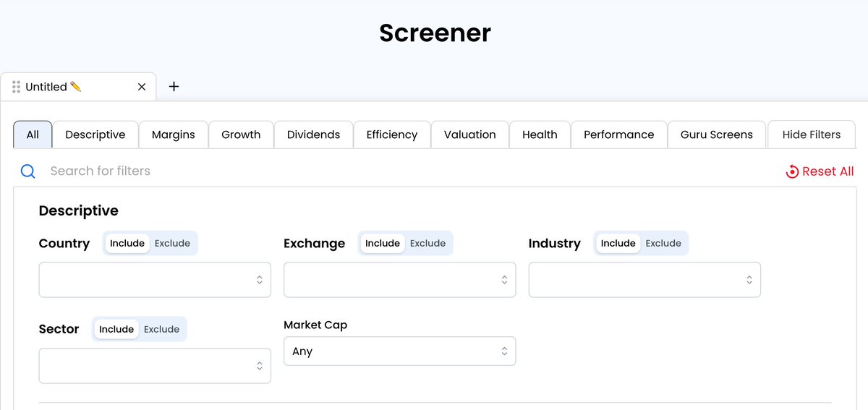The width and height of the screenshot is (868, 410).
Task: Click the pencil rename icon on Untitled tab
Action: (x=76, y=87)
